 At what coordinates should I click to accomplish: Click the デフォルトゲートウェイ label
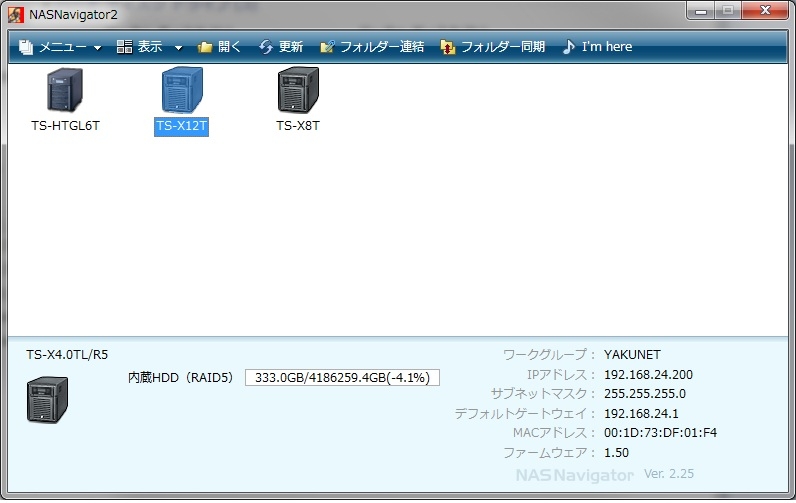(x=525, y=414)
